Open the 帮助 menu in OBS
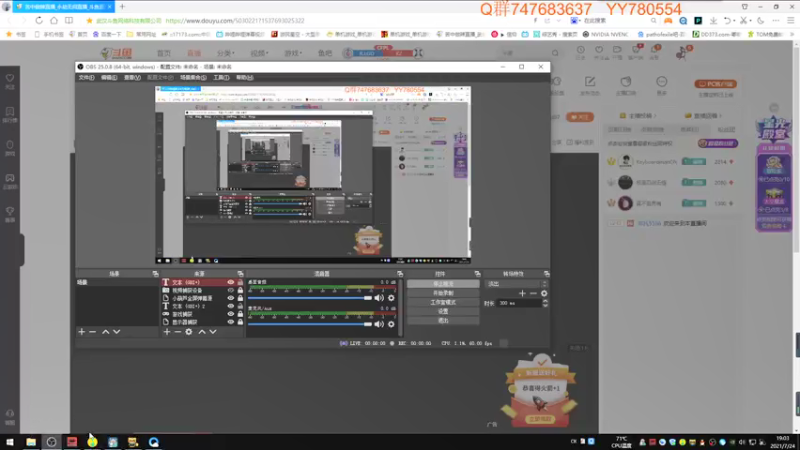The image size is (800, 450). pyautogui.click(x=244, y=78)
